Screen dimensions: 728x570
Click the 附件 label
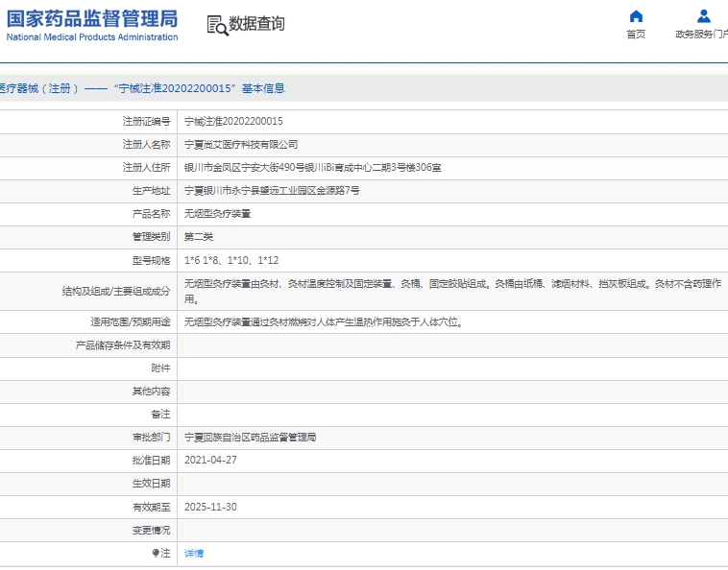[160, 368]
